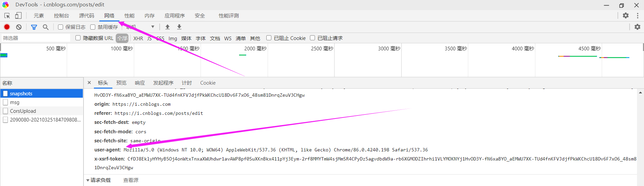Open network search magnifier icon
The height and width of the screenshot is (186, 644).
click(x=46, y=27)
